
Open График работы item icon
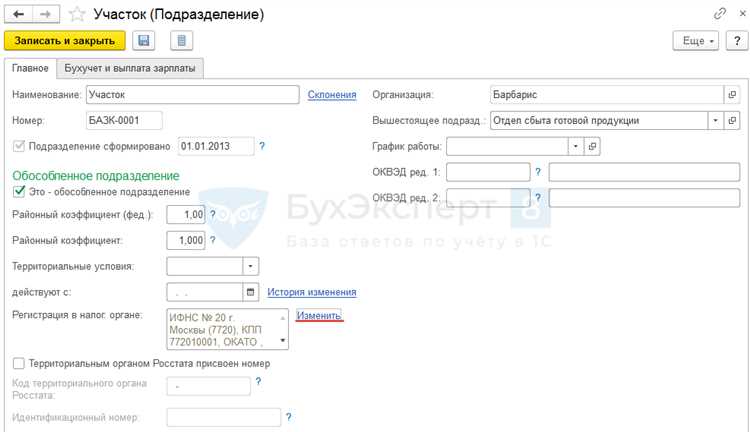592,146
